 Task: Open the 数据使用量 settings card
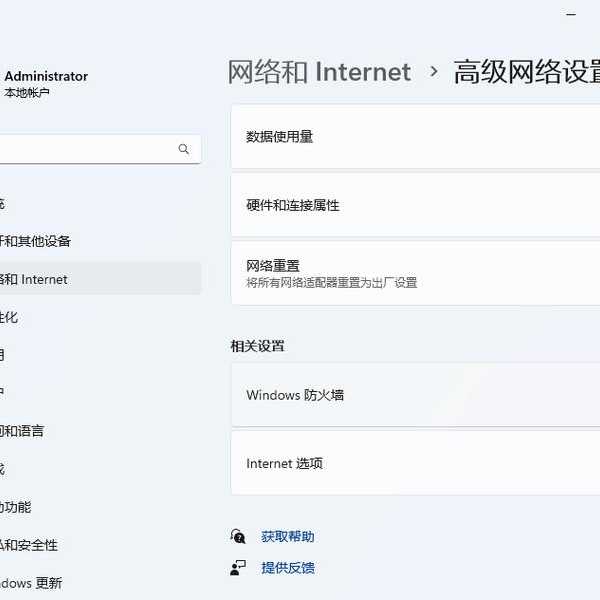pos(415,136)
